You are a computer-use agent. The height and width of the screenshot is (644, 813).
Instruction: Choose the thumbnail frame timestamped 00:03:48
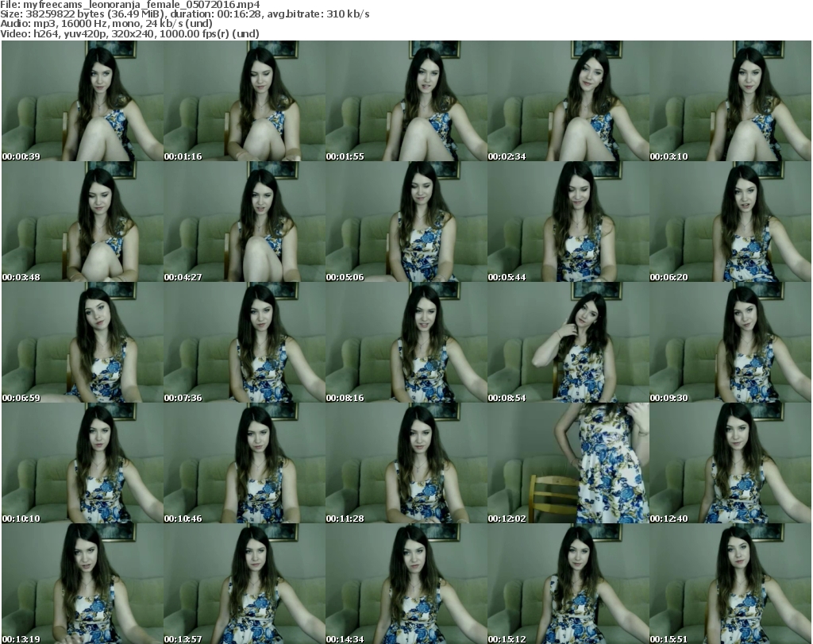coord(83,222)
